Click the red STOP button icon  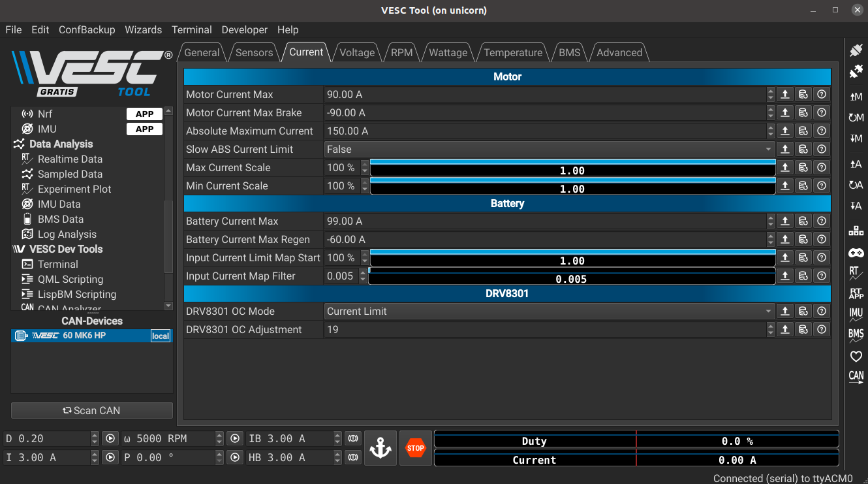415,448
